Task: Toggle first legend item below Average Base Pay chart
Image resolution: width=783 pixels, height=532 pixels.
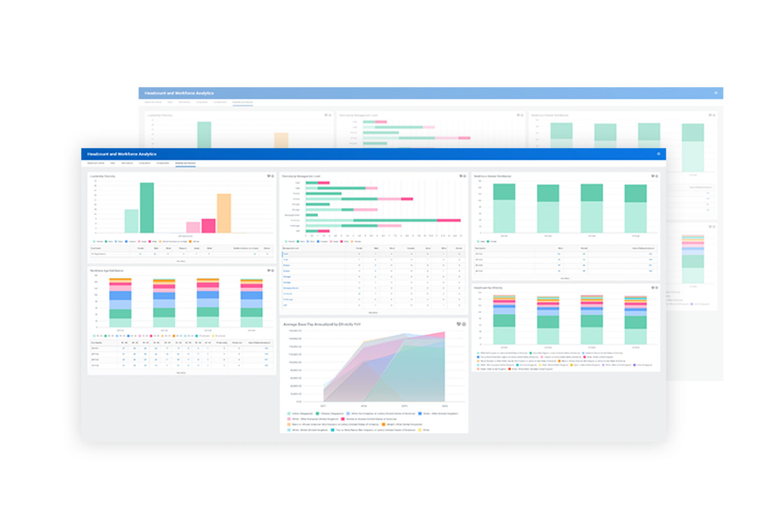Action: point(300,413)
